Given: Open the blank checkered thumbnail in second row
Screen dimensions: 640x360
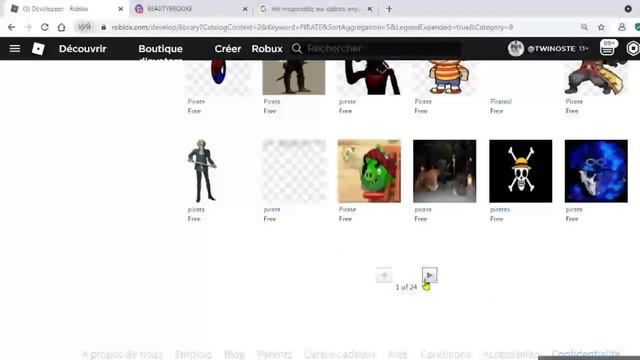Looking at the screenshot, I should 294,171.
